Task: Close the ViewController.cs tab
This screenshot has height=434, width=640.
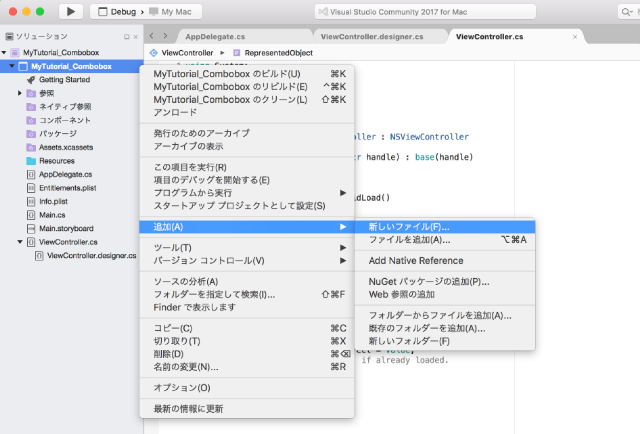Action: click(575, 37)
